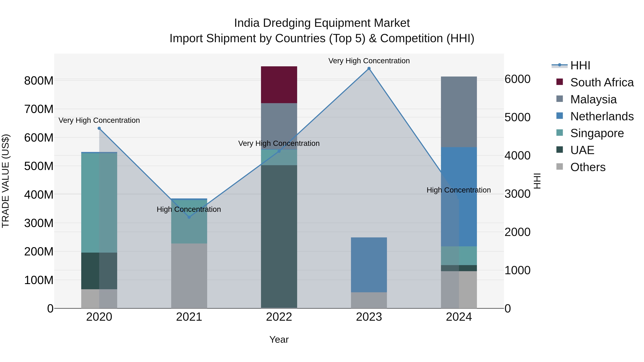Click the 1000 HHI axis tick label

[x=518, y=270]
